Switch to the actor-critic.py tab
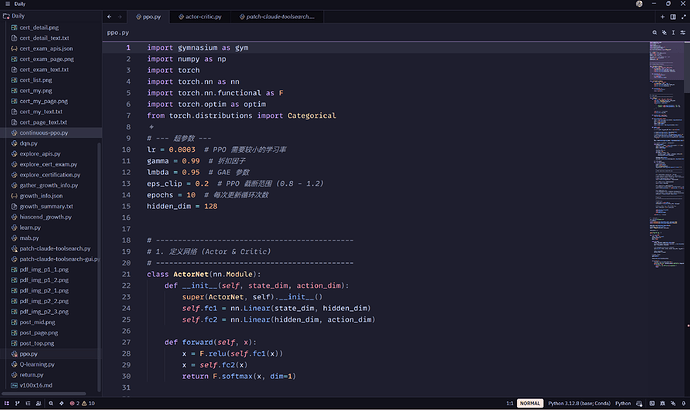690x410 pixels. click(x=200, y=17)
